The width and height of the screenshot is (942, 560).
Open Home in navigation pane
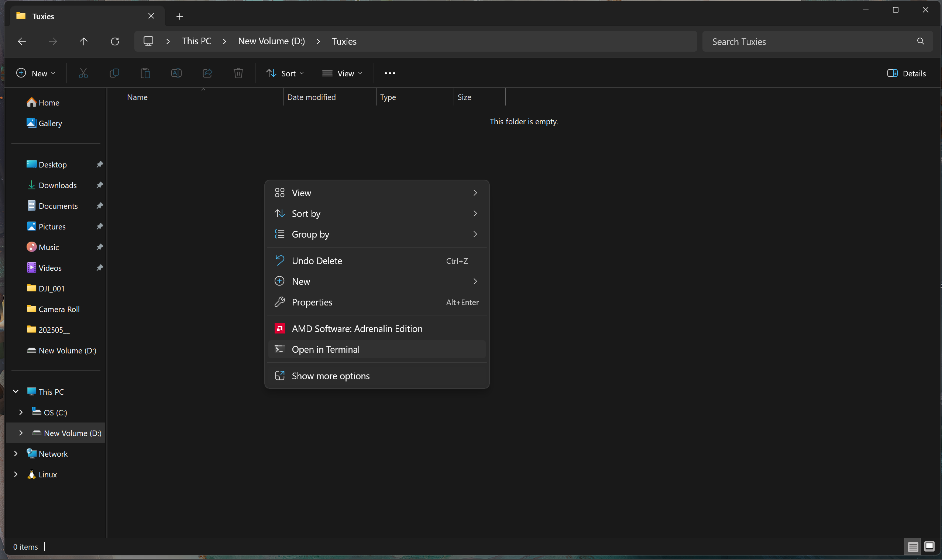click(56, 103)
